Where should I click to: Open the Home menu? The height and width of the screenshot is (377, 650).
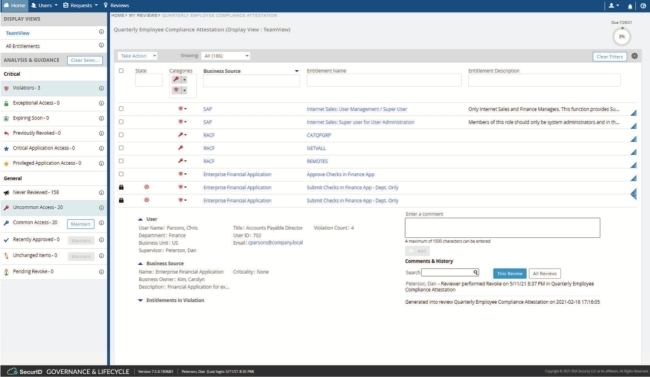(x=14, y=5)
